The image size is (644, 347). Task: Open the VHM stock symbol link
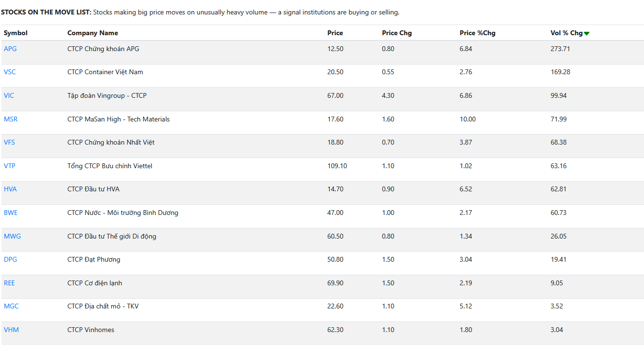point(12,330)
